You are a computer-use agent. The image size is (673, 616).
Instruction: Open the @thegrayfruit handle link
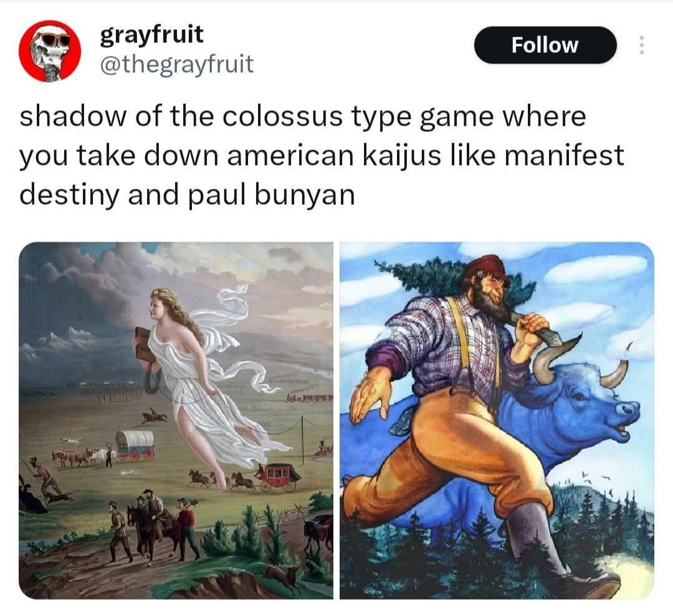[177, 64]
